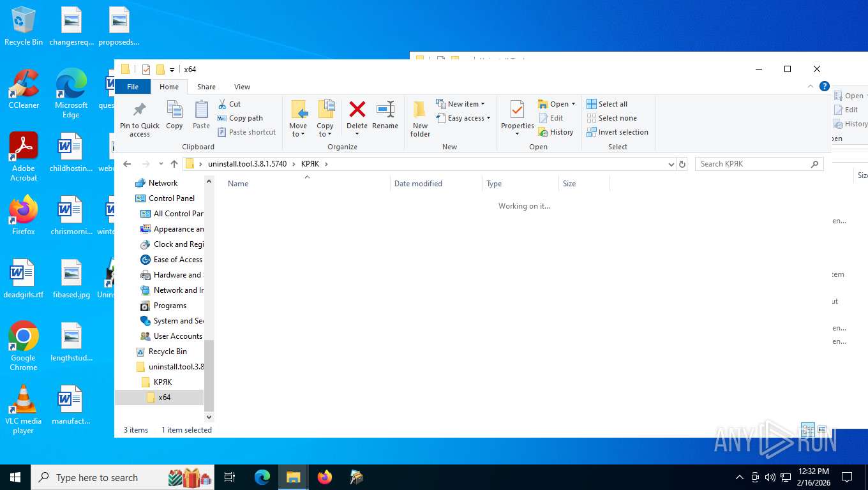868x490 pixels.
Task: Click the Copy ribbon button
Action: click(x=174, y=115)
